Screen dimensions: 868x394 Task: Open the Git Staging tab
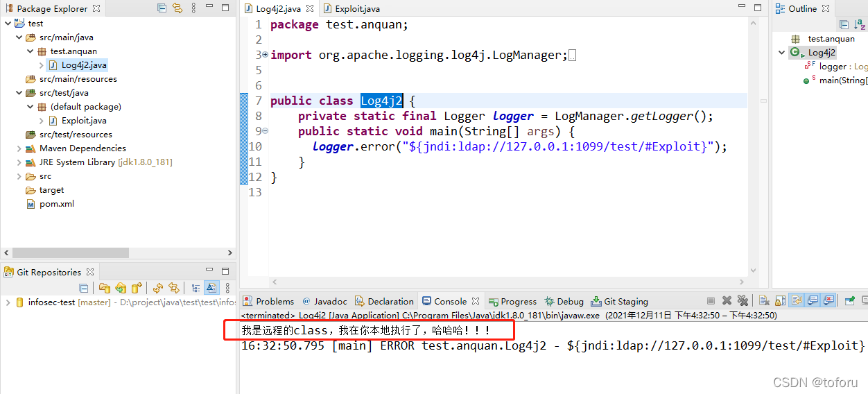point(619,301)
